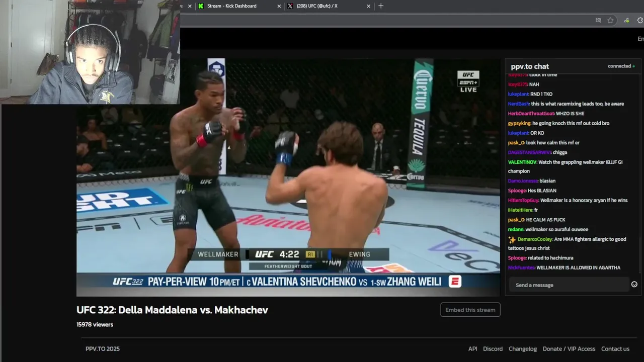Click username NickFuentes in chat

click(x=521, y=267)
